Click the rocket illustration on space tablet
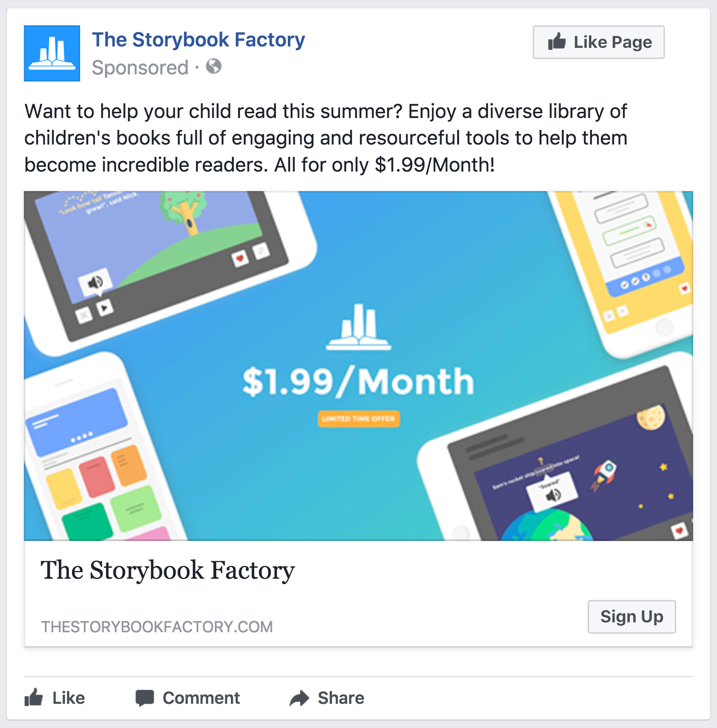This screenshot has width=717, height=728. [604, 474]
